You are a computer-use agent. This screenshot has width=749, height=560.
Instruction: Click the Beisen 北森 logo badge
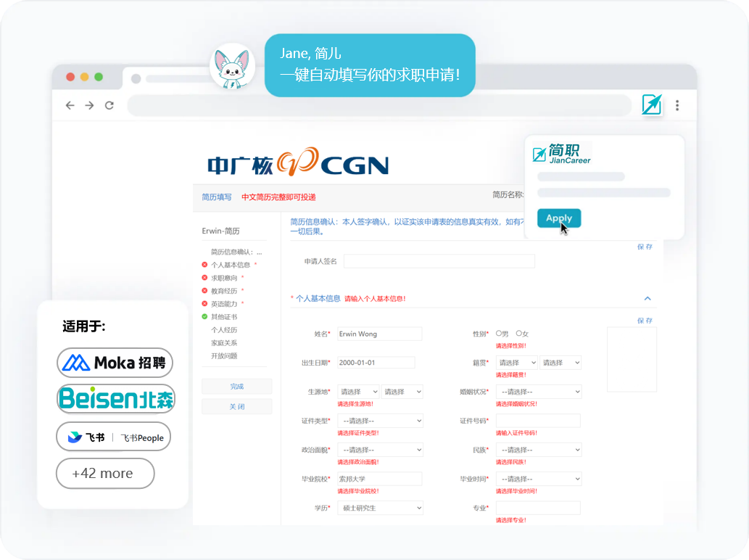116,398
